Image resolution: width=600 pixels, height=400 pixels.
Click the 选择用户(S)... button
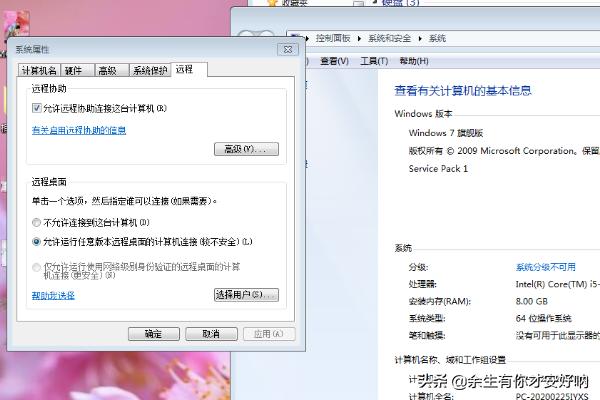246,295
